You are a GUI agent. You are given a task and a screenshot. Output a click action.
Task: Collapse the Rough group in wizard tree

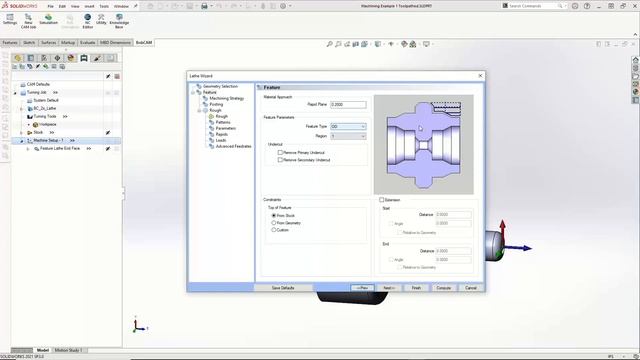coord(199,111)
